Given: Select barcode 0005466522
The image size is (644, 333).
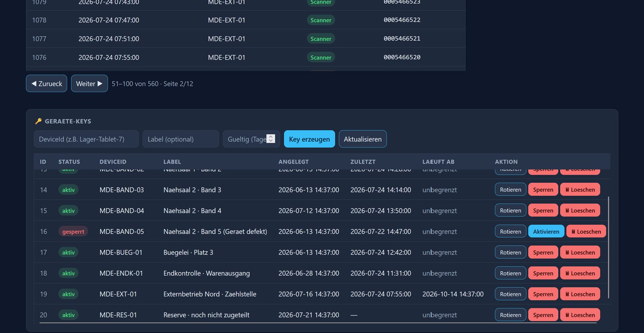Looking at the screenshot, I should click(402, 20).
